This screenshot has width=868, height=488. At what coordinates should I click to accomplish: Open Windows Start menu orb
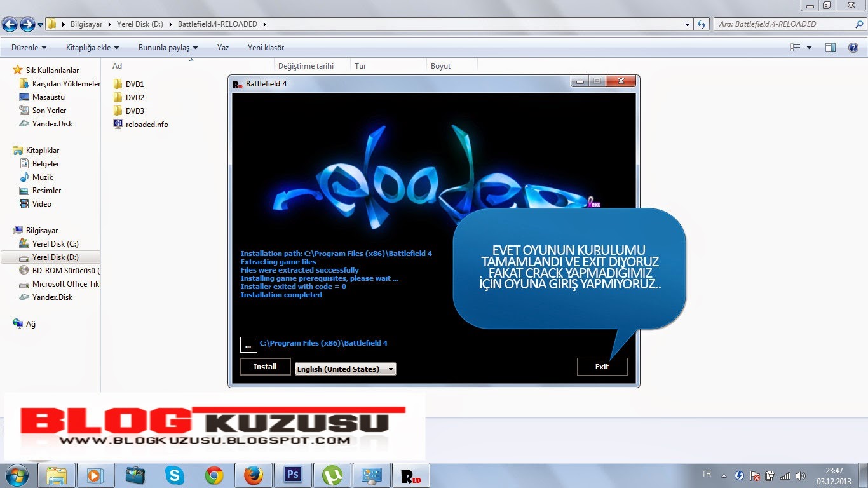pyautogui.click(x=17, y=475)
